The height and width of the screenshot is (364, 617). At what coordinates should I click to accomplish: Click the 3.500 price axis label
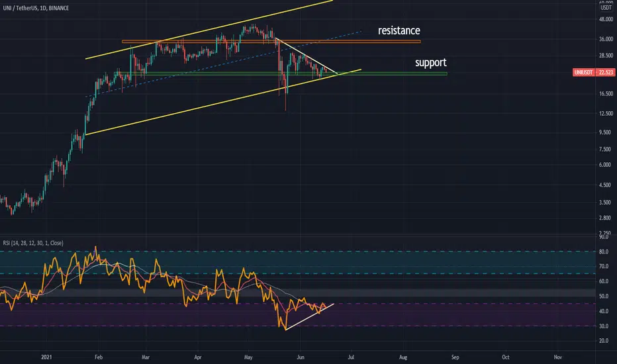[x=606, y=203]
